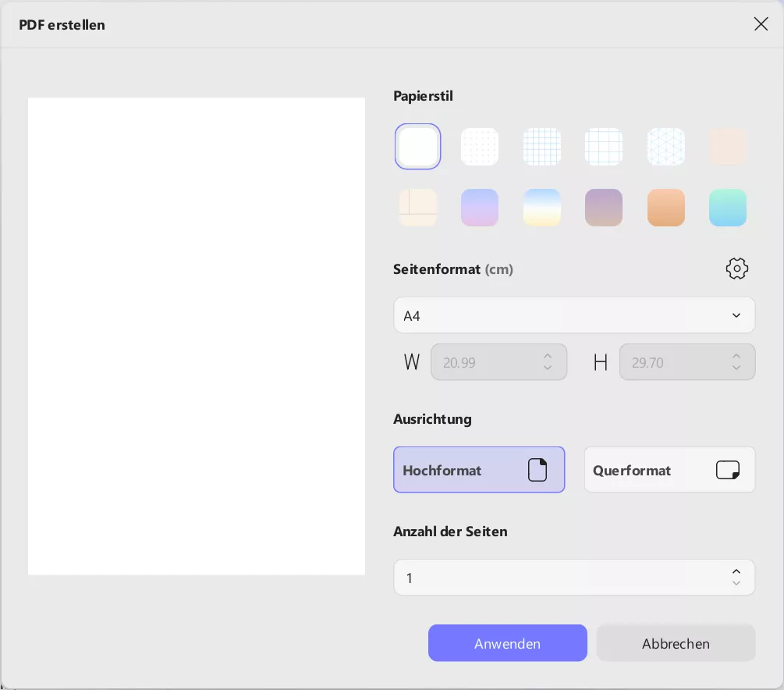The height and width of the screenshot is (690, 784).
Task: Pick the blue-to-pink gradient paper
Action: [x=480, y=208]
